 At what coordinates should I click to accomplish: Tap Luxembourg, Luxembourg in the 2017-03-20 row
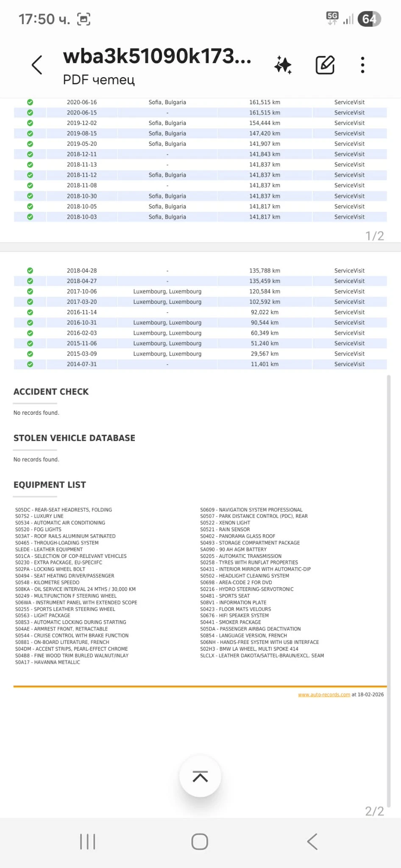pyautogui.click(x=167, y=302)
